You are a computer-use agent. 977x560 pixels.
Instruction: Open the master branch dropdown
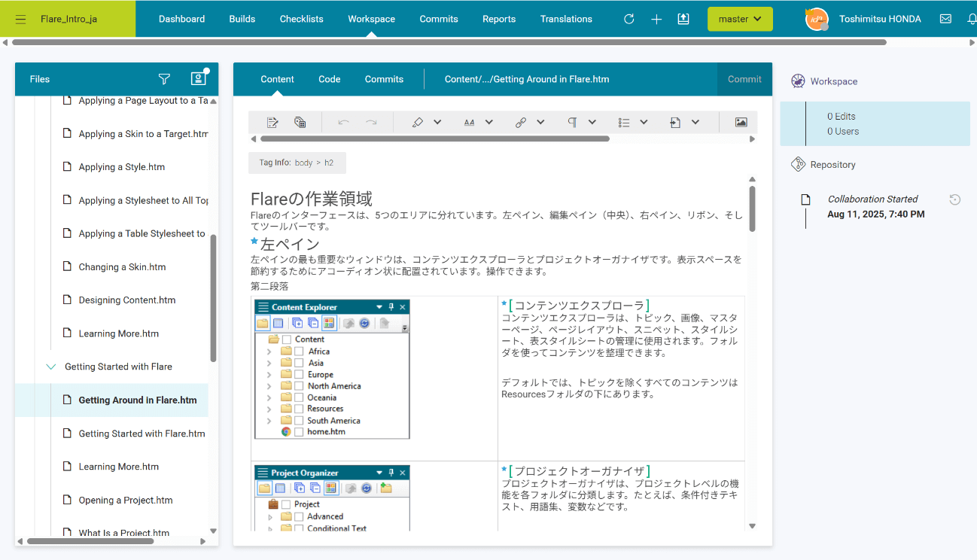pos(740,19)
